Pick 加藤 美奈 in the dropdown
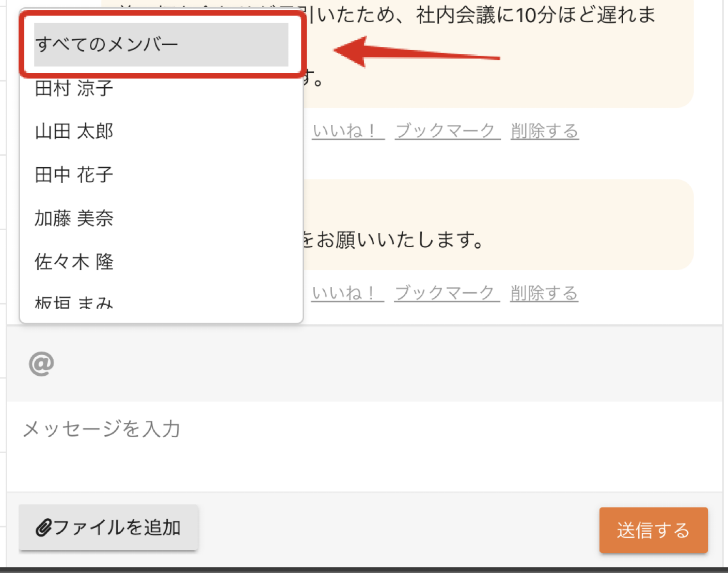This screenshot has width=728, height=573. click(x=161, y=218)
